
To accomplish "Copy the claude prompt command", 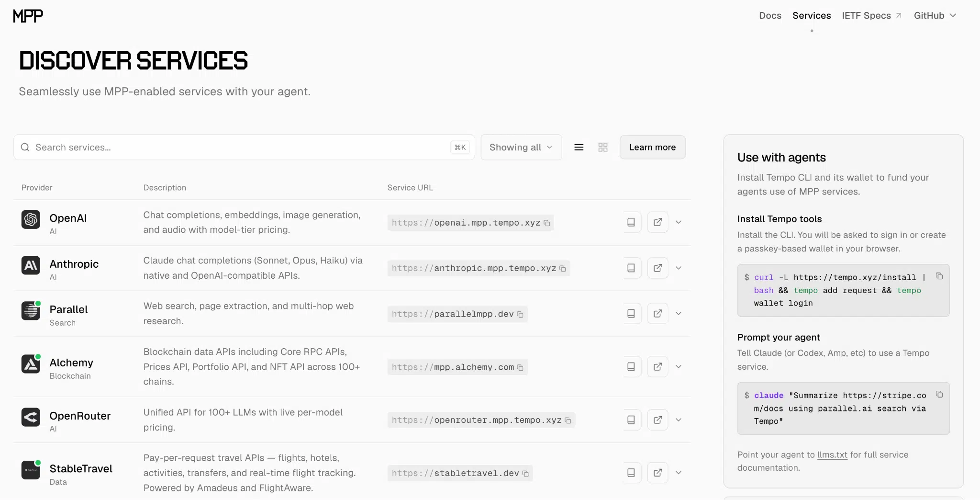I will (x=939, y=395).
